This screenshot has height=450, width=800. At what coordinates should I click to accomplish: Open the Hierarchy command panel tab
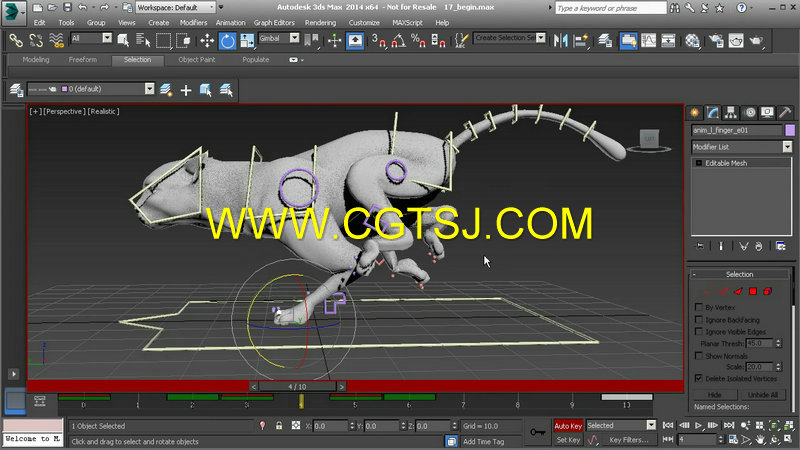pos(731,112)
